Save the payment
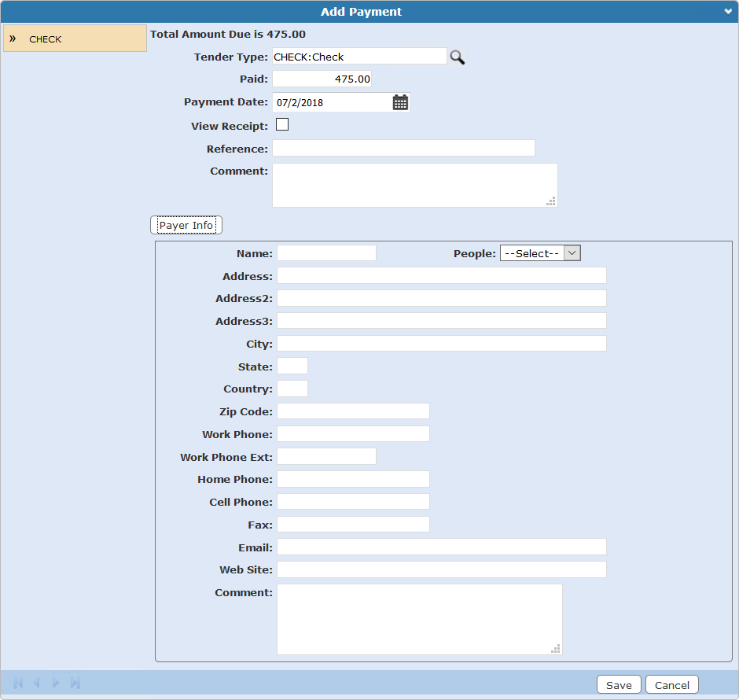The image size is (739, 700). click(x=619, y=685)
